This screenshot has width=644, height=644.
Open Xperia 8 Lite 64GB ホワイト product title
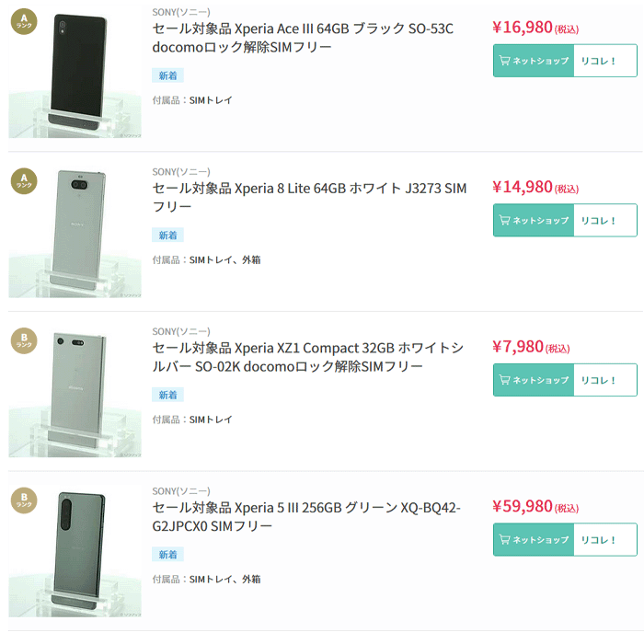(x=309, y=198)
